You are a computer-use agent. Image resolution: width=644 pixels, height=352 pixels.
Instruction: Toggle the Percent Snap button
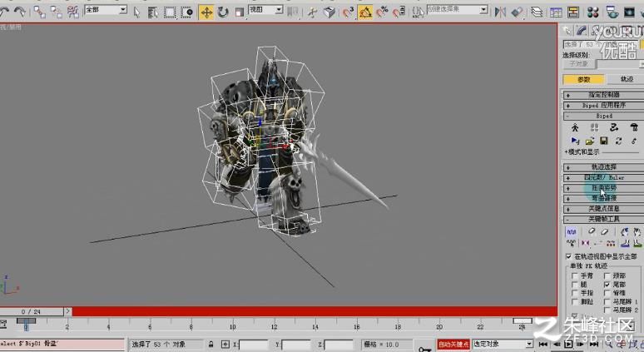(x=382, y=12)
